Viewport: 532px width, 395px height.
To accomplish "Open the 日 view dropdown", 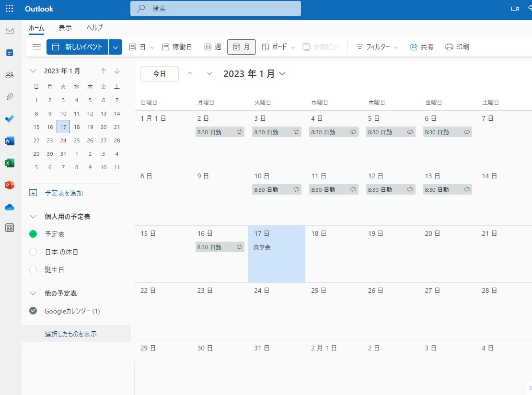I will click(x=152, y=47).
